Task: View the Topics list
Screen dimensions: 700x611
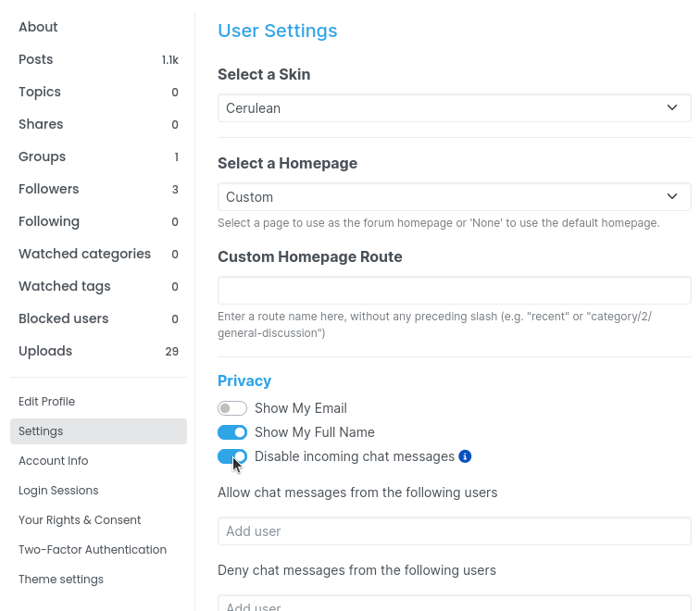Action: point(40,92)
